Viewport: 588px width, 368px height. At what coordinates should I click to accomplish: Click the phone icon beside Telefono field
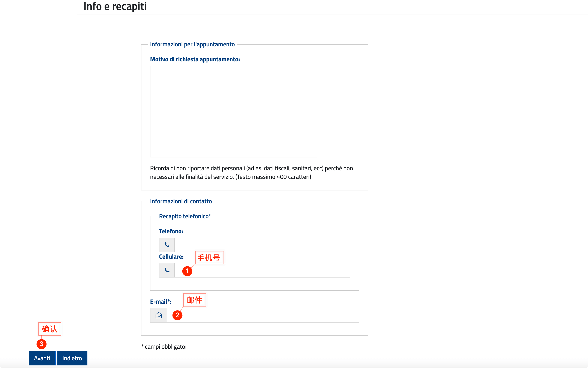click(167, 245)
